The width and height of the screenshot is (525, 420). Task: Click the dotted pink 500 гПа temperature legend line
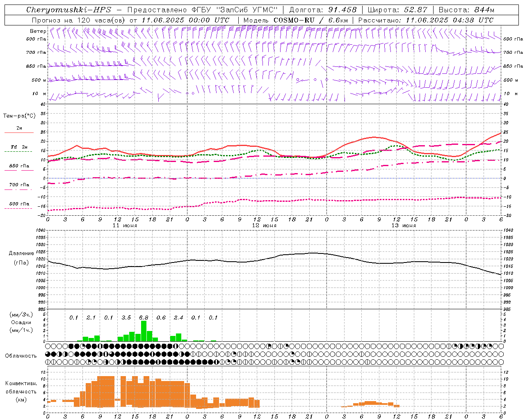click(18, 208)
